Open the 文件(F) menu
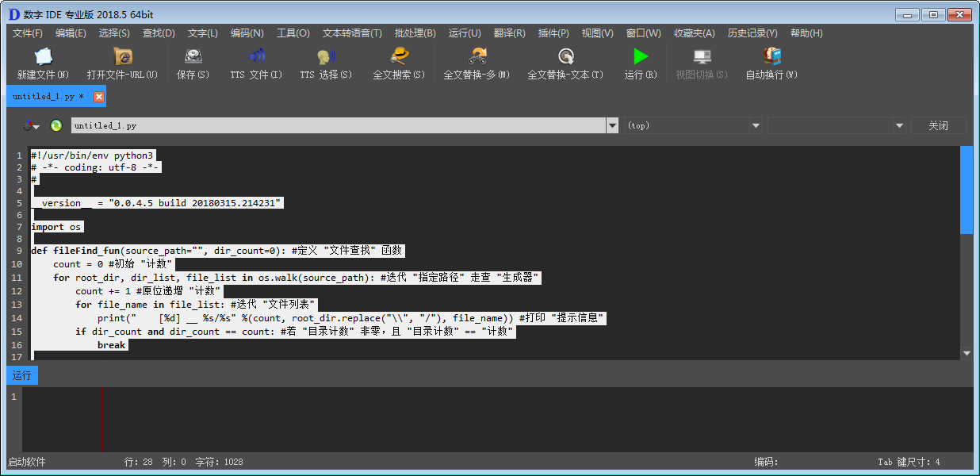This screenshot has height=476, width=980. coord(29,33)
